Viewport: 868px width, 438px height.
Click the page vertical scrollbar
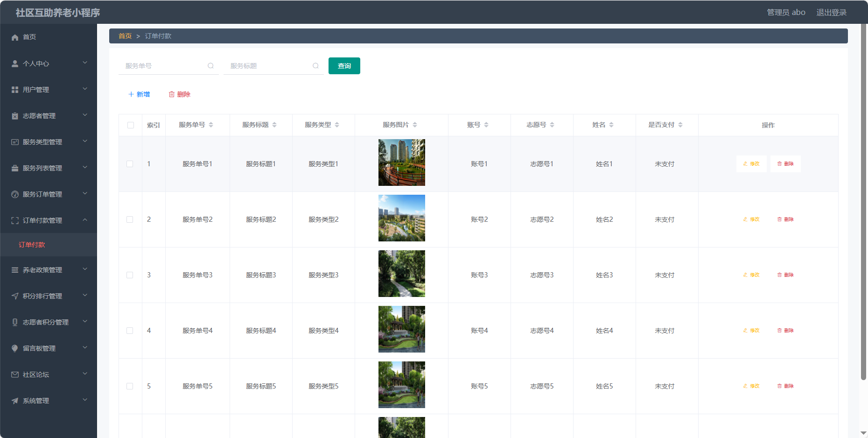coord(864,202)
